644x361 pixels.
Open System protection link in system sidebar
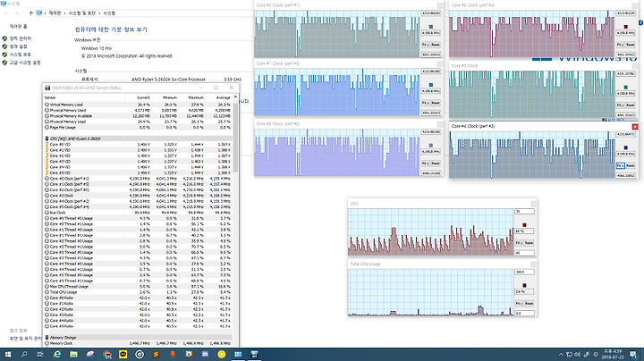pyautogui.click(x=20, y=55)
